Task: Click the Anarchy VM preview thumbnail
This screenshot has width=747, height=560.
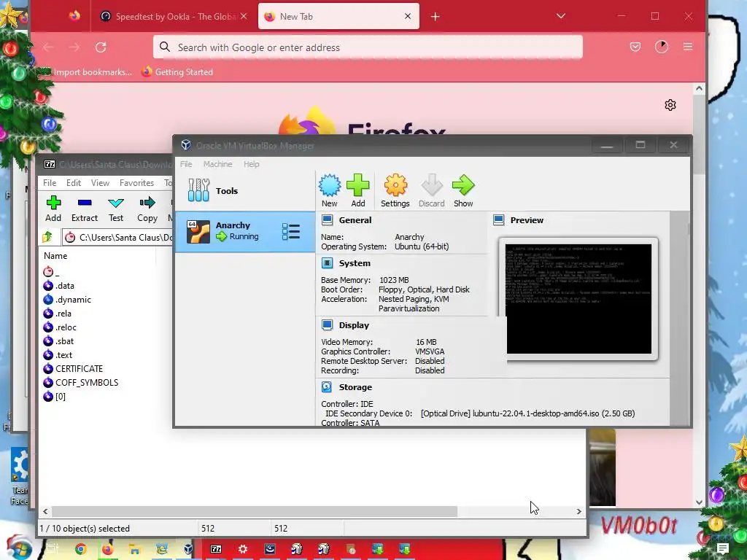Action: pos(578,299)
